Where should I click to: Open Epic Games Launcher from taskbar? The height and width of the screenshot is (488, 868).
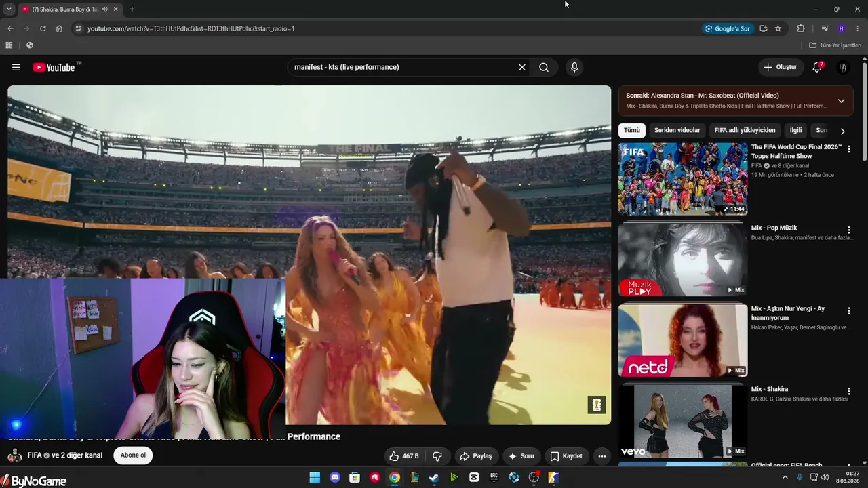(x=494, y=477)
